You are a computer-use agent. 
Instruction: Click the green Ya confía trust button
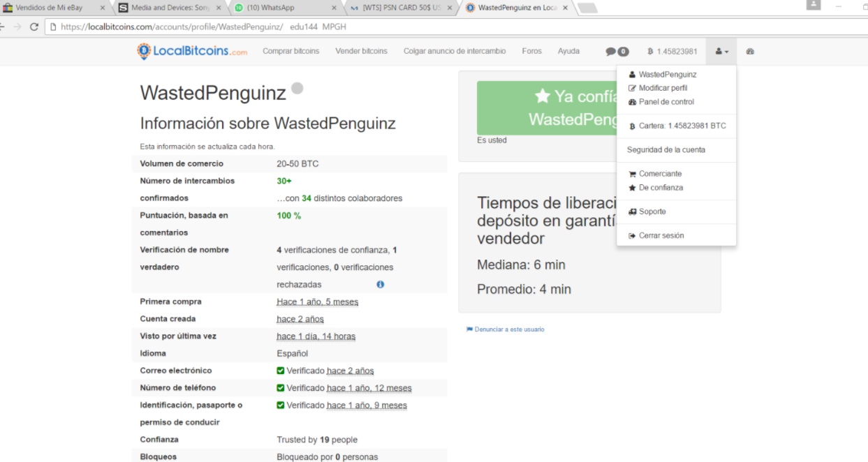click(547, 108)
